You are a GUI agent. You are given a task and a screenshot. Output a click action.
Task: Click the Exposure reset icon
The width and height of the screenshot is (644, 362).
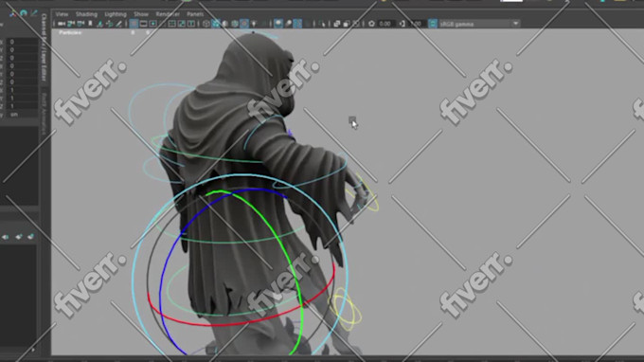[x=371, y=24]
